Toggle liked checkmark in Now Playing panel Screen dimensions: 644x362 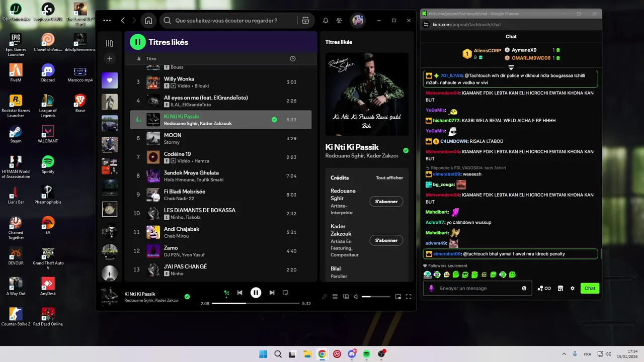point(406,150)
